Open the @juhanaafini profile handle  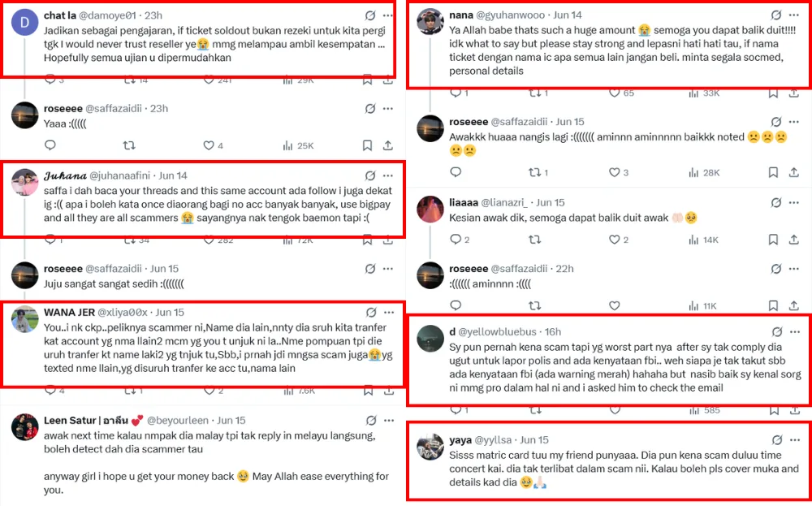[121, 175]
